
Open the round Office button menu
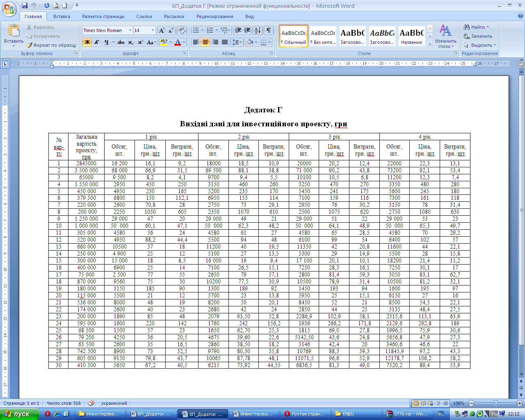(9, 8)
